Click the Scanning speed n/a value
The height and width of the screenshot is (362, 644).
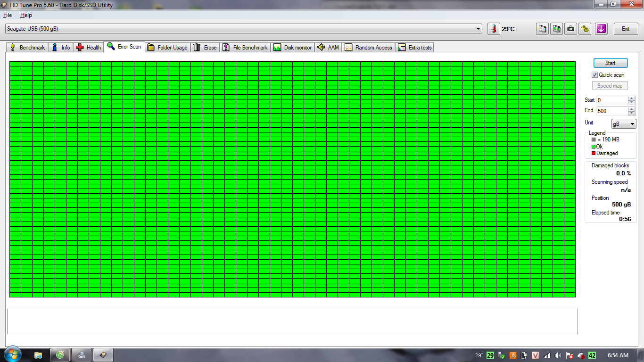[x=626, y=190]
